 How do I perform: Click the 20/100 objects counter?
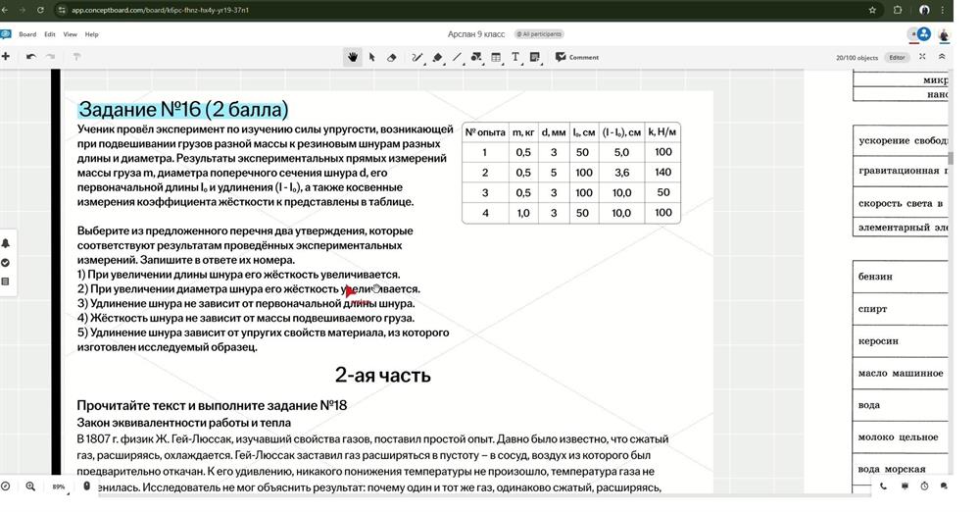point(857,58)
